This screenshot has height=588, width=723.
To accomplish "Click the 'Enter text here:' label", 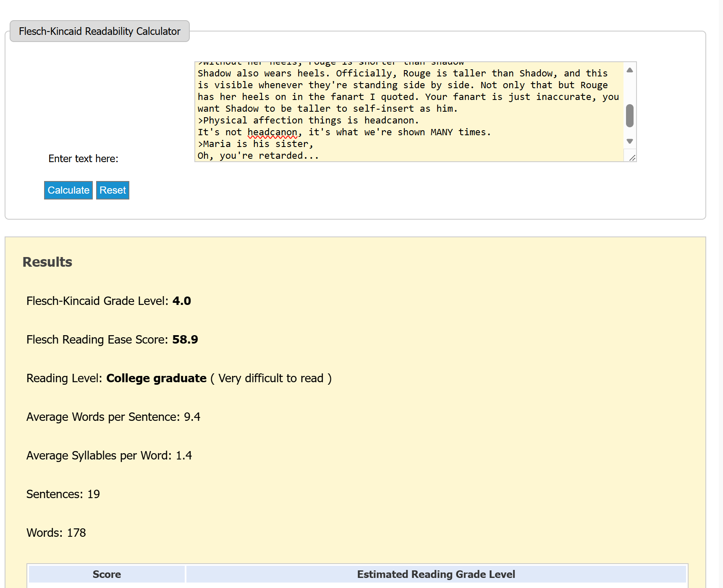I will click(83, 159).
